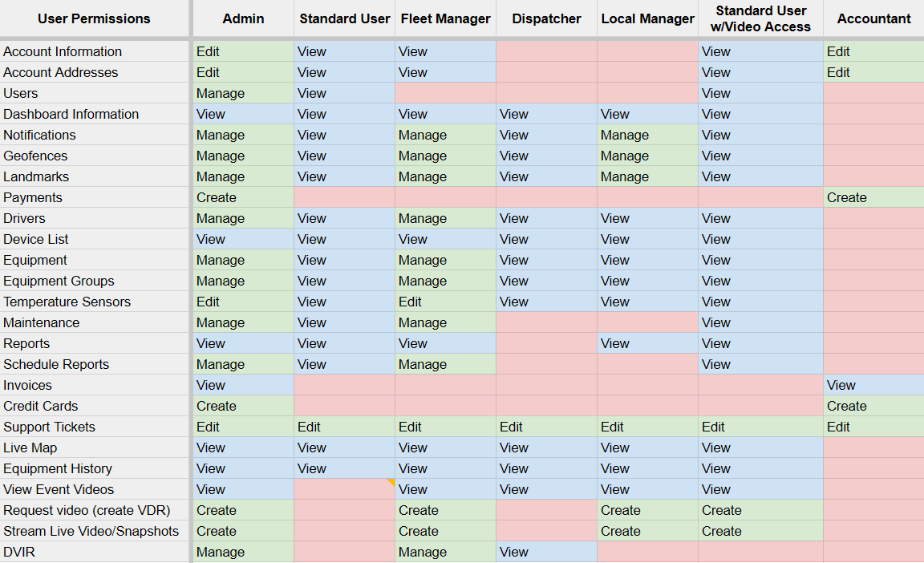Select the Stream Live Video/Snapshots label
The image size is (924, 563).
coord(95,531)
